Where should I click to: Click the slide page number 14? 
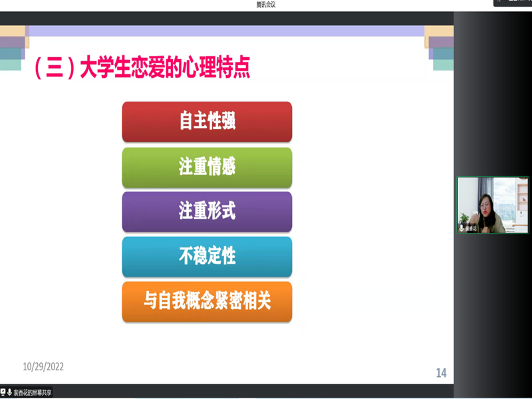[440, 372]
